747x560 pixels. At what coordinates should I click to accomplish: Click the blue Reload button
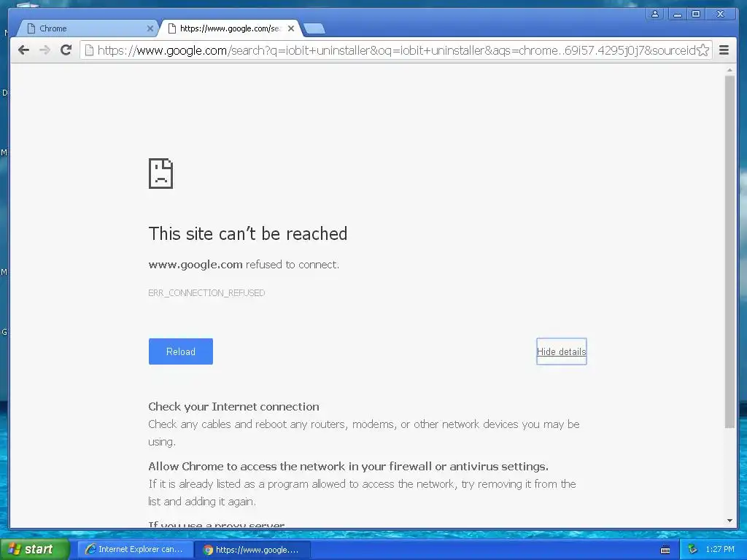pos(181,351)
